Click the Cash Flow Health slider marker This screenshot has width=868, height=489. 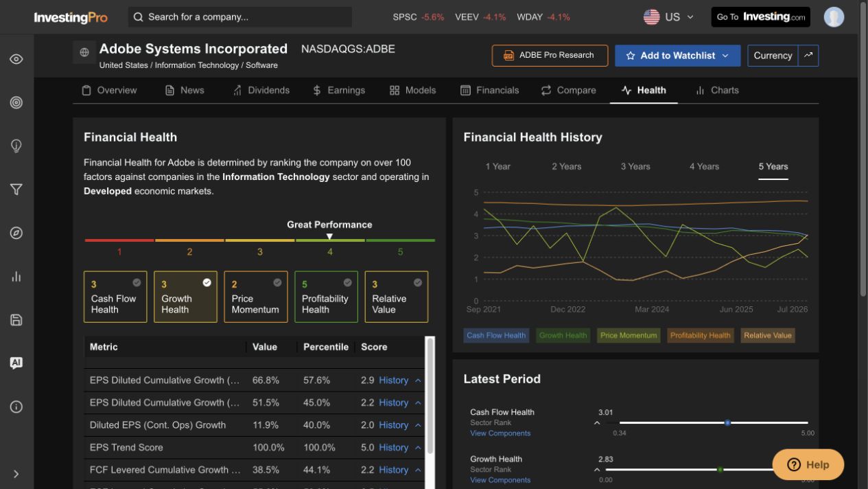point(727,423)
